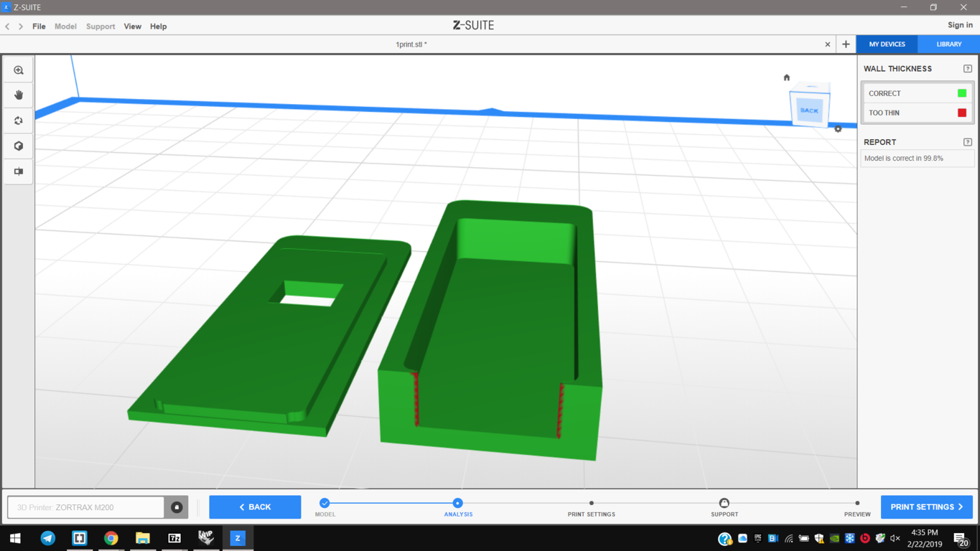Open the File menu
The height and width of the screenshot is (551, 980).
coord(39,27)
